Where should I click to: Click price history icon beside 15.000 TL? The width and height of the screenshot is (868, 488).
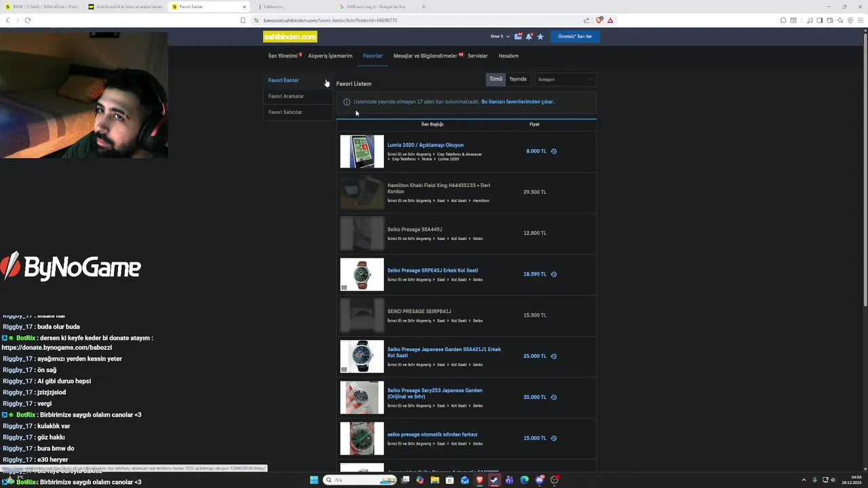coord(553,439)
